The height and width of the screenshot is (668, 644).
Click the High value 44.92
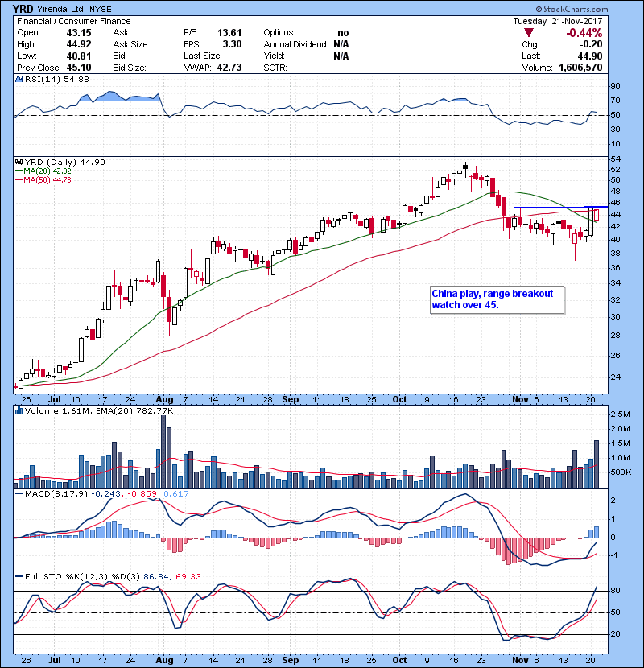[79, 44]
